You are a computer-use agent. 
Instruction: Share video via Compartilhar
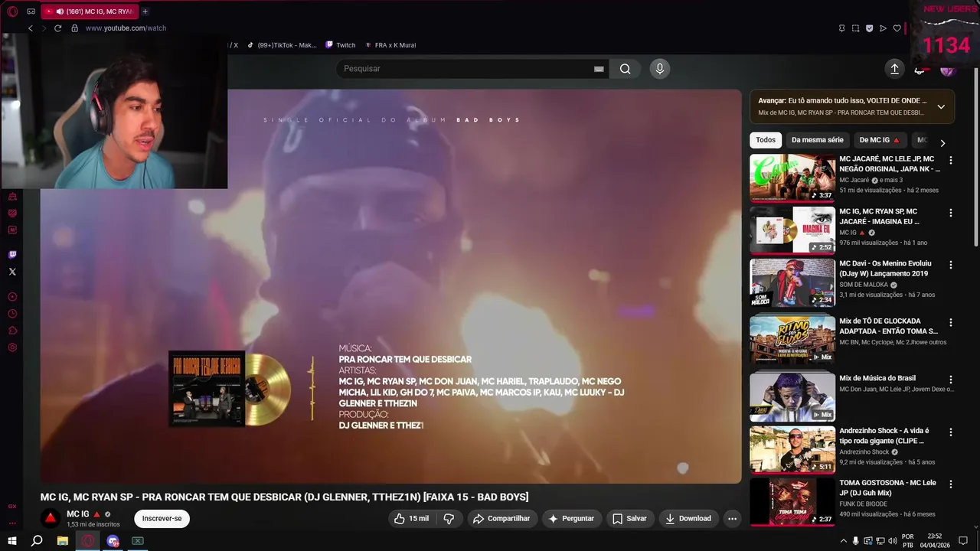(x=501, y=519)
